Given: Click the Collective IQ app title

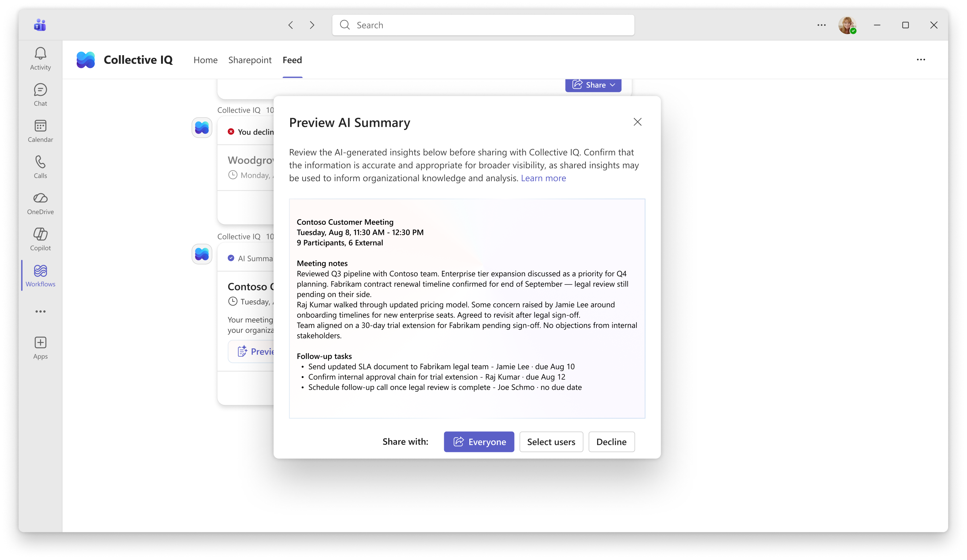Looking at the screenshot, I should (138, 60).
